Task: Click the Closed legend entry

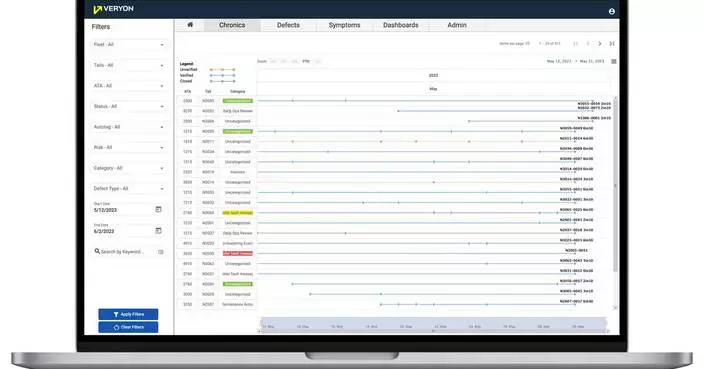Action: coord(207,81)
